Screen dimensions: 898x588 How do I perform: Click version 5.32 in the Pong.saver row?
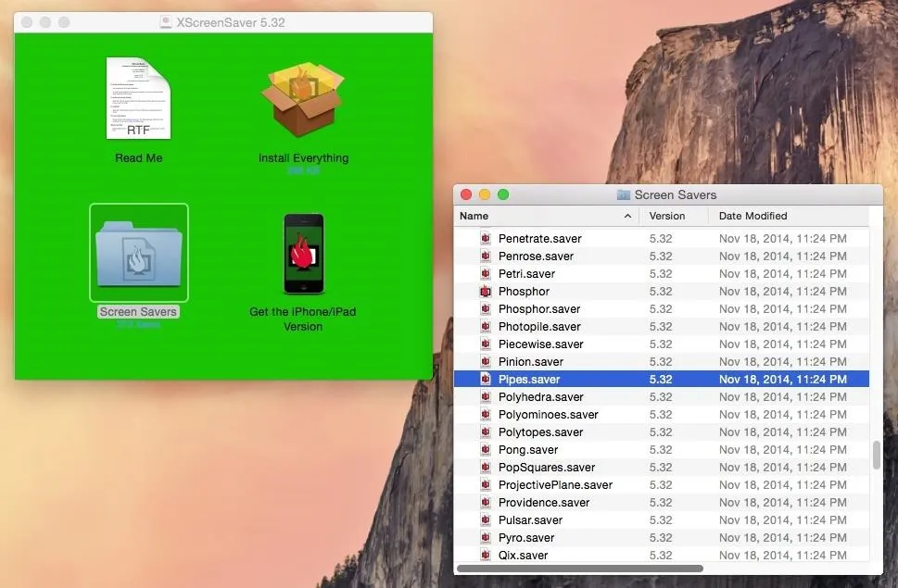[x=661, y=450]
